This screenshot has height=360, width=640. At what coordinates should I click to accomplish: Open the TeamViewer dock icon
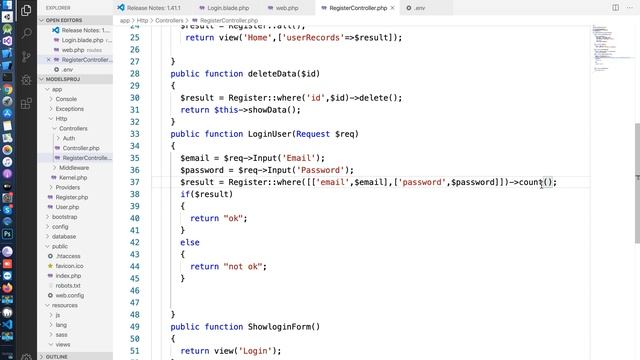point(7,276)
